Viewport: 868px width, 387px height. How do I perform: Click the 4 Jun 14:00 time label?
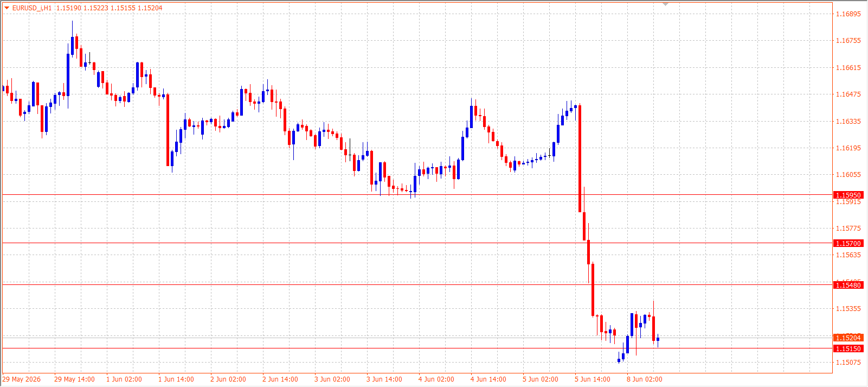click(x=488, y=379)
